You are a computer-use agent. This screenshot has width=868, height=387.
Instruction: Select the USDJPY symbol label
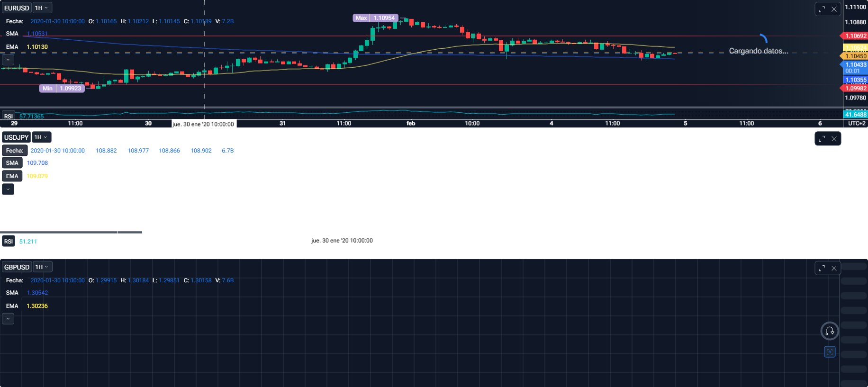click(x=17, y=137)
